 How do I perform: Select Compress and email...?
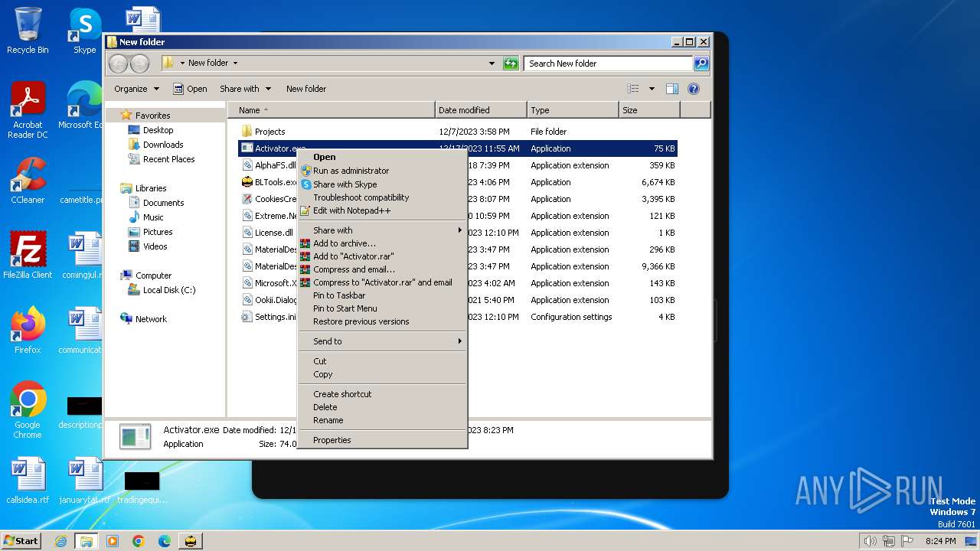point(382,269)
